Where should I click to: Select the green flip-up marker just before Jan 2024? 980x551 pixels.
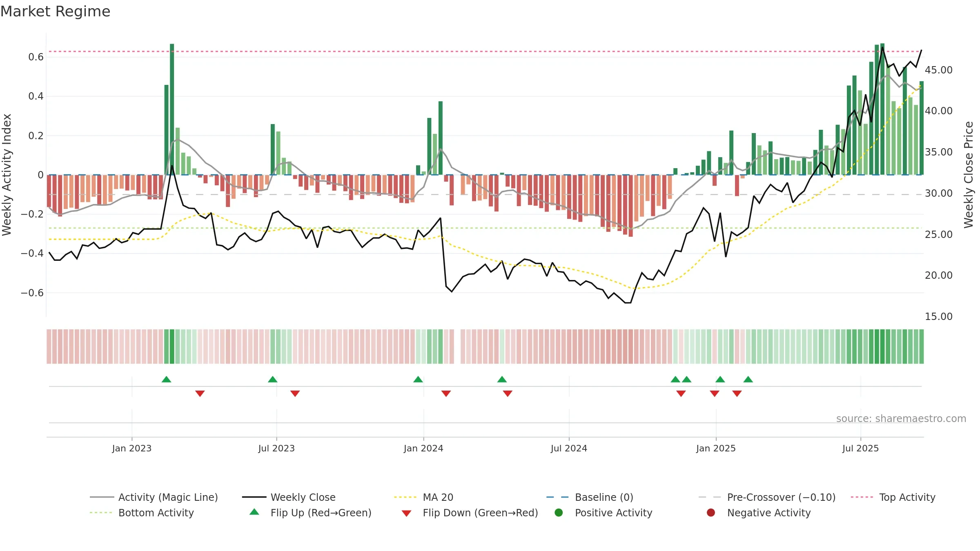tap(418, 379)
